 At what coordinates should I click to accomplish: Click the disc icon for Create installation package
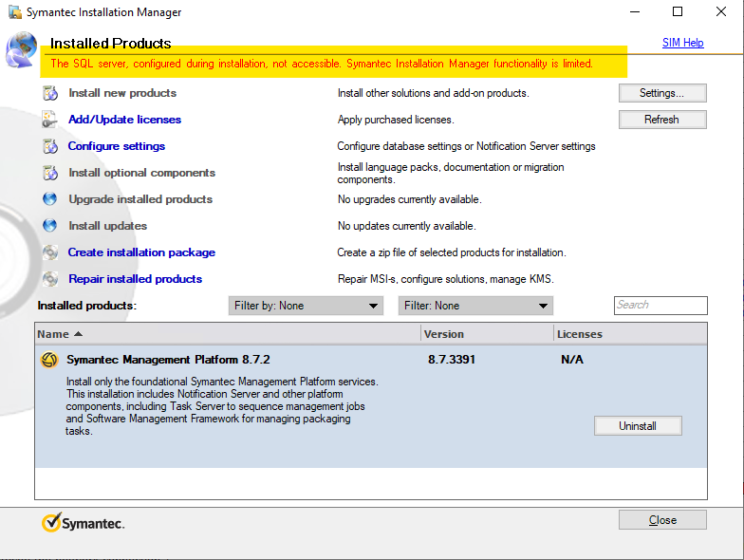click(50, 252)
